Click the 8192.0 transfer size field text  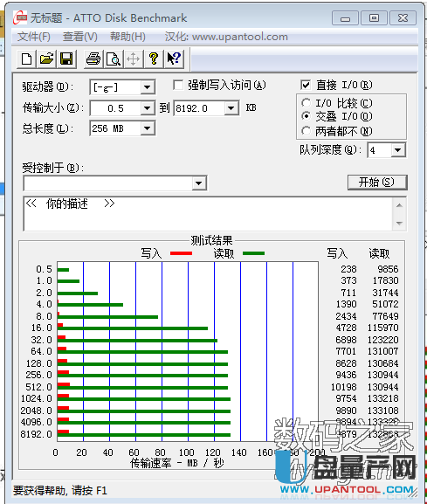point(191,108)
